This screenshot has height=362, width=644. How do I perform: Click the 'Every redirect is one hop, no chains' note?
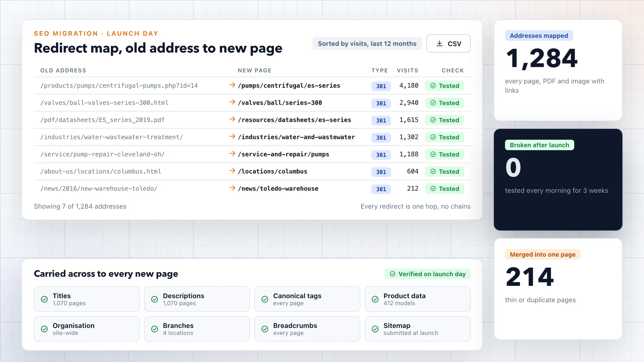click(415, 206)
